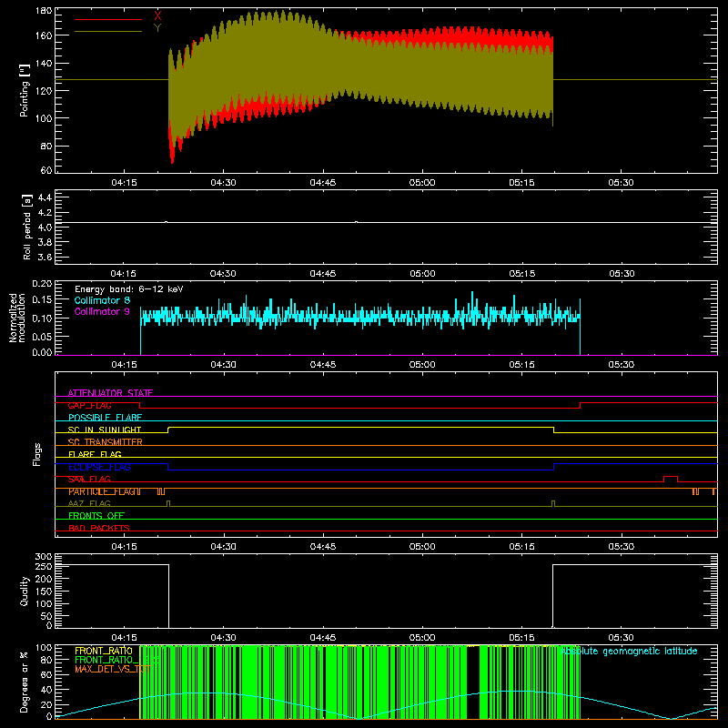Click the 'Degrees or %' axis title
Screen dimensions: 728x728
[25, 682]
